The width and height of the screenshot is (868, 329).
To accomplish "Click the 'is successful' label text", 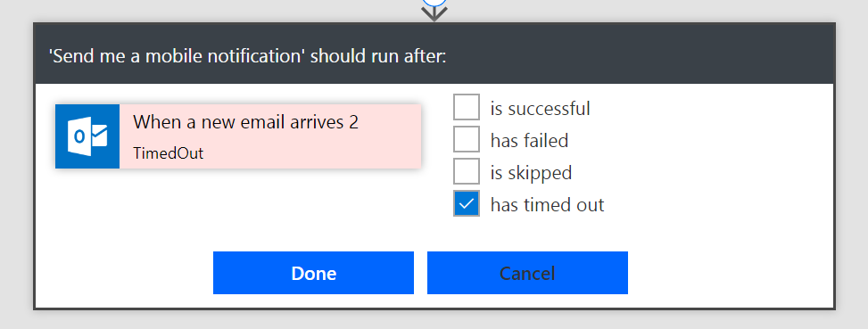I will [x=541, y=109].
